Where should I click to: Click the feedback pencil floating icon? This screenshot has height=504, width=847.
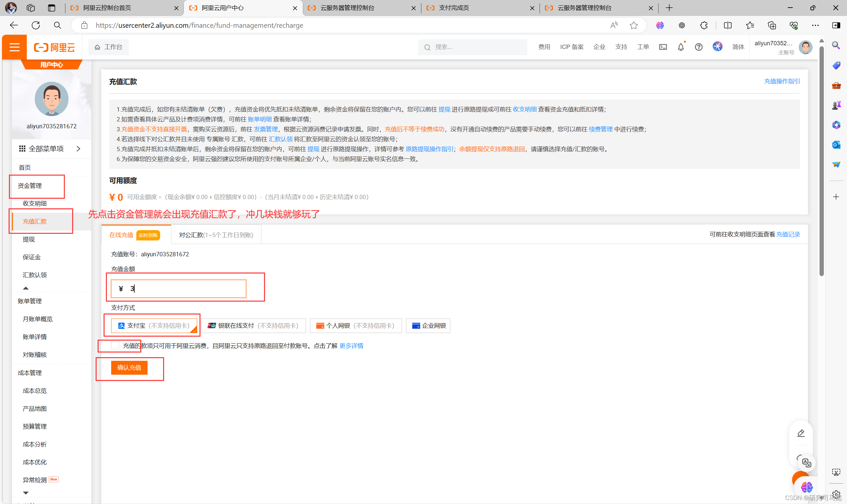pyautogui.click(x=801, y=433)
